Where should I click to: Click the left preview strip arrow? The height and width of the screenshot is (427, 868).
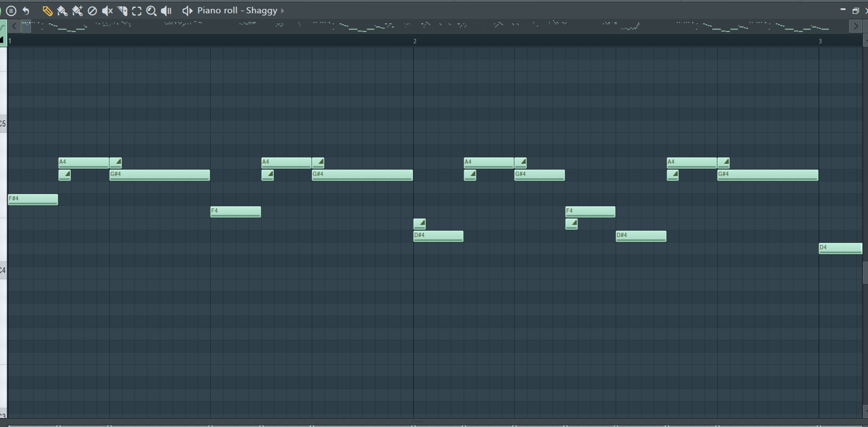(x=13, y=26)
